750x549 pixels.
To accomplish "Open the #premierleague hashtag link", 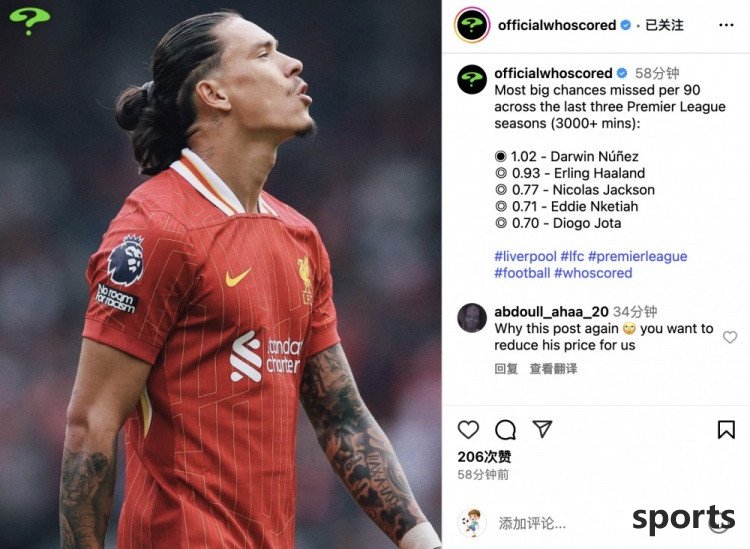I will coord(638,256).
